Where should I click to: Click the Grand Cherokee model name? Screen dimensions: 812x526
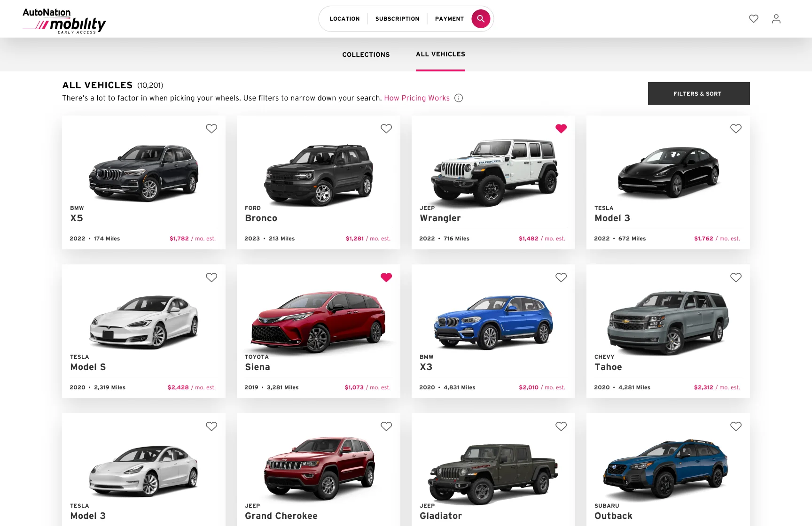(x=281, y=516)
